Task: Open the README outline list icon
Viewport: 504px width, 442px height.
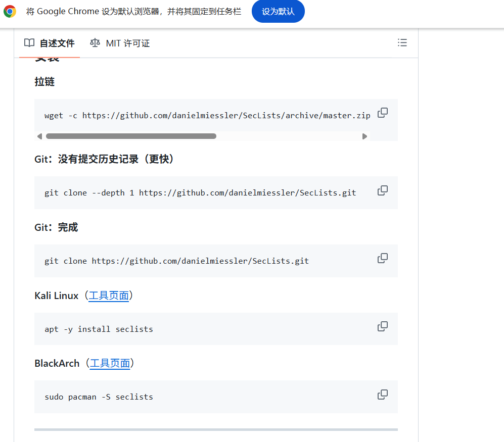Action: point(402,43)
